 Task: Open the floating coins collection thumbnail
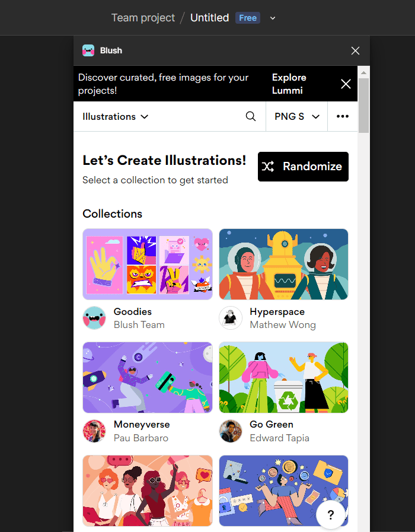tap(283, 490)
